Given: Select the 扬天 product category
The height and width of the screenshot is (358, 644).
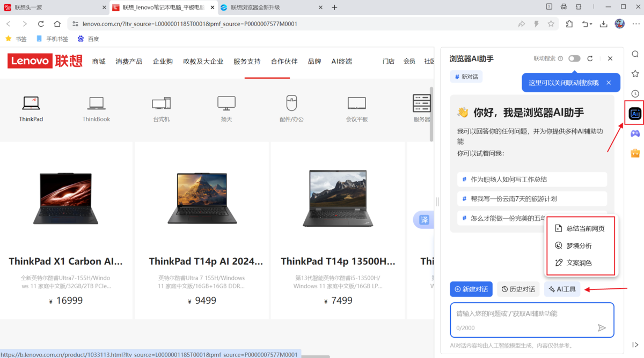Looking at the screenshot, I should tap(226, 109).
